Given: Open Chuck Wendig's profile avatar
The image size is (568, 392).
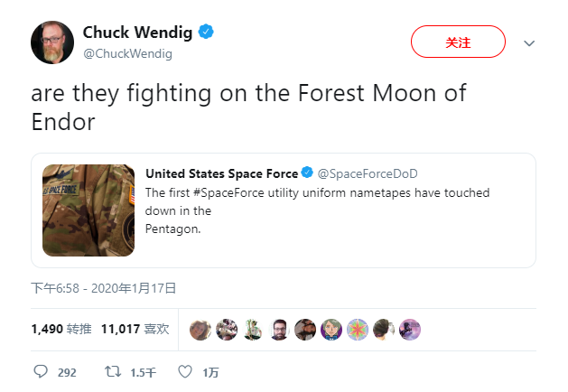Looking at the screenshot, I should [52, 42].
